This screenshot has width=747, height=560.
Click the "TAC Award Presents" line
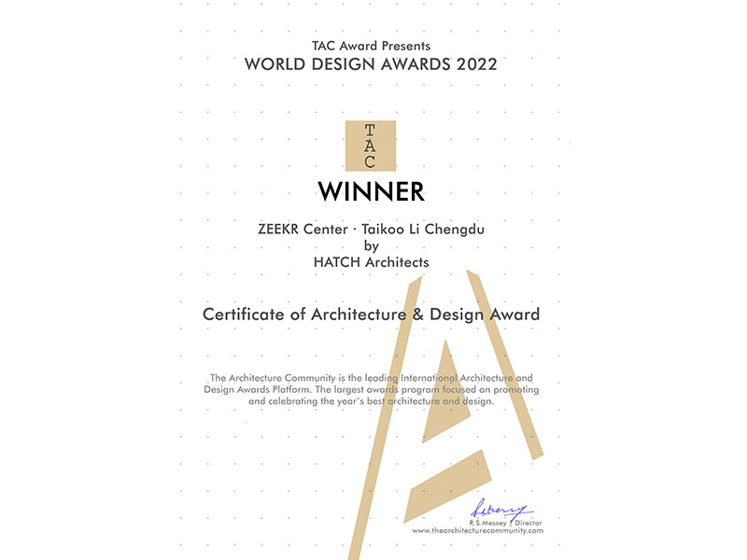point(371,46)
